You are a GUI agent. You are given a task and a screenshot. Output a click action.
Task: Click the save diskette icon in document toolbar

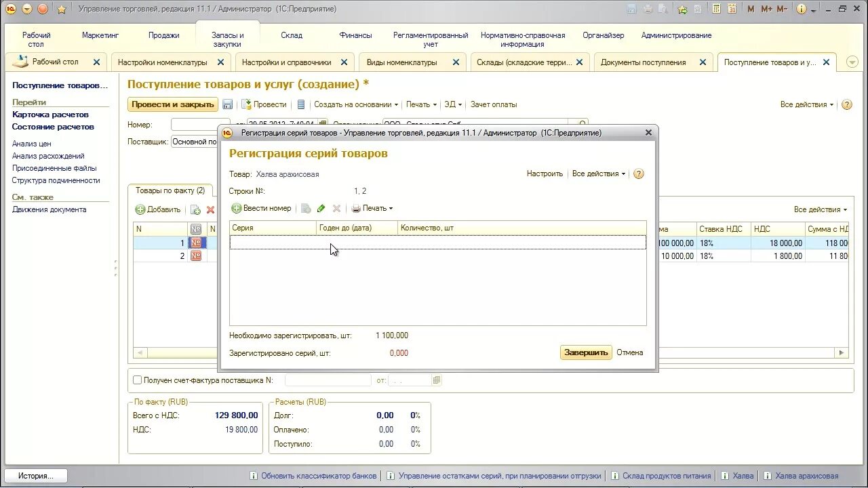(228, 104)
